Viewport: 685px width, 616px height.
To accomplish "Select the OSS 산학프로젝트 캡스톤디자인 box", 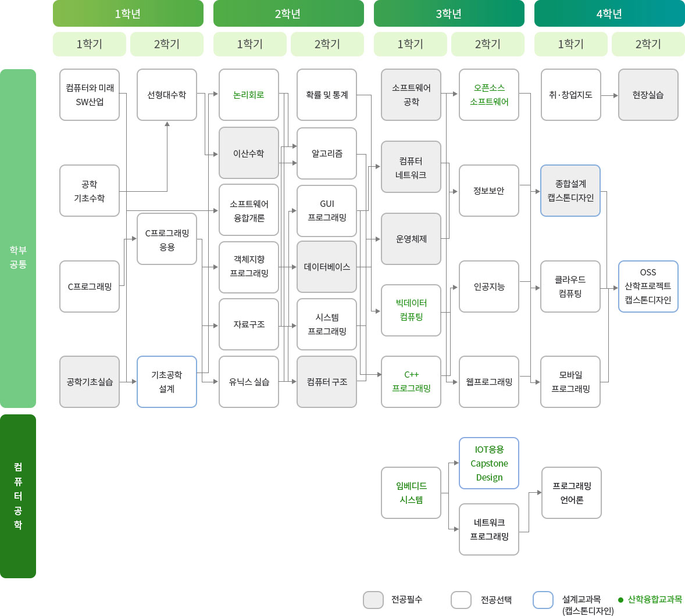I will pyautogui.click(x=648, y=286).
